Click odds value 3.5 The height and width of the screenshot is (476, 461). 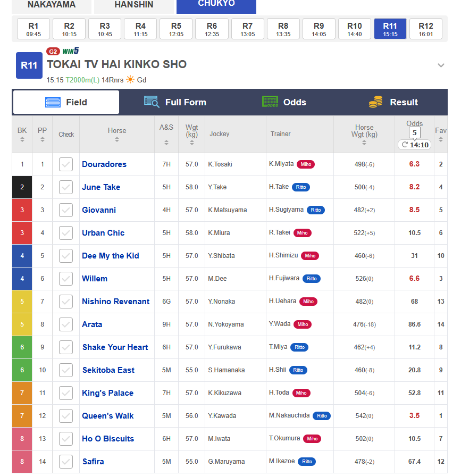click(414, 415)
